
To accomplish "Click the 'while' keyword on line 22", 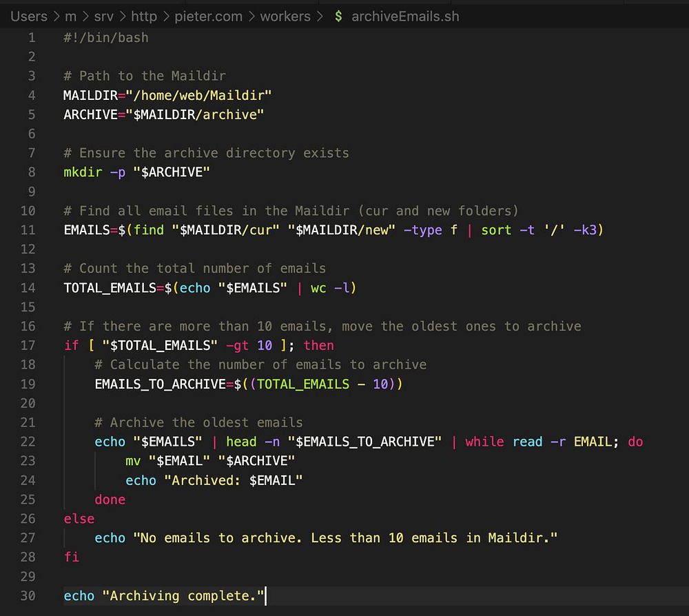I will [x=484, y=442].
